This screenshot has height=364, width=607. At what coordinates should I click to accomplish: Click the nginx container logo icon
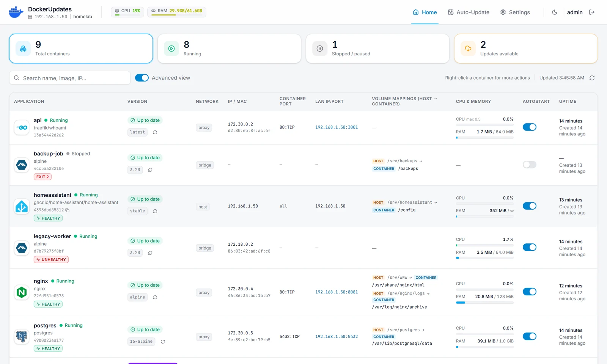click(22, 292)
